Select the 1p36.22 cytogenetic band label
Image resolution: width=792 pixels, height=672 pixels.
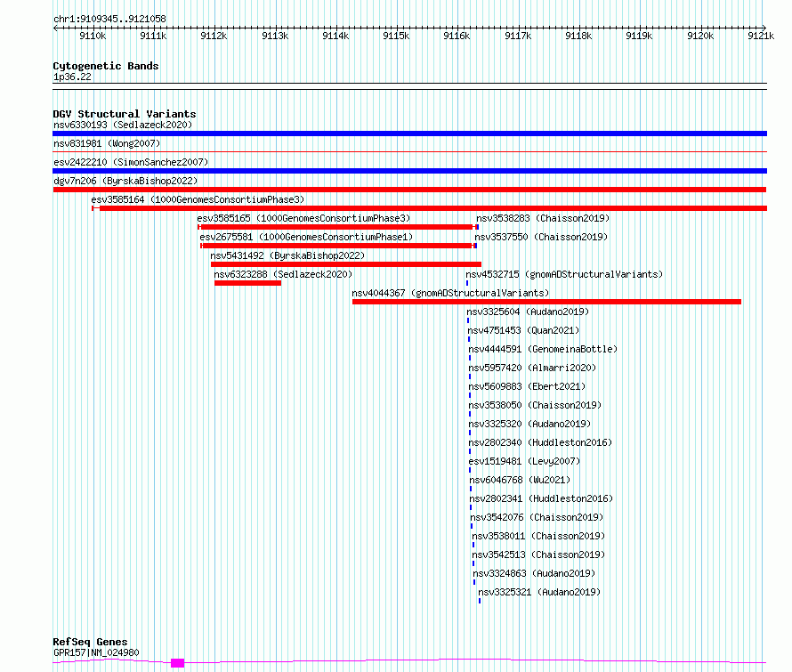(x=72, y=77)
